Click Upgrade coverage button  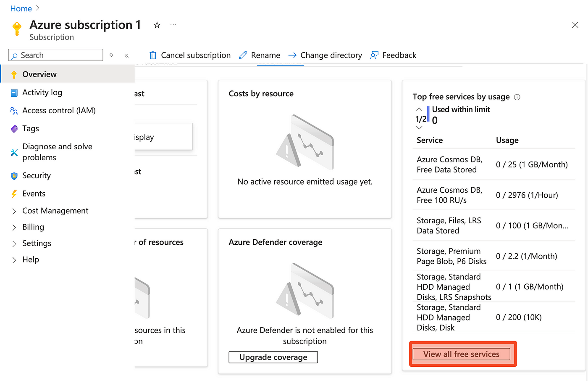pos(273,357)
